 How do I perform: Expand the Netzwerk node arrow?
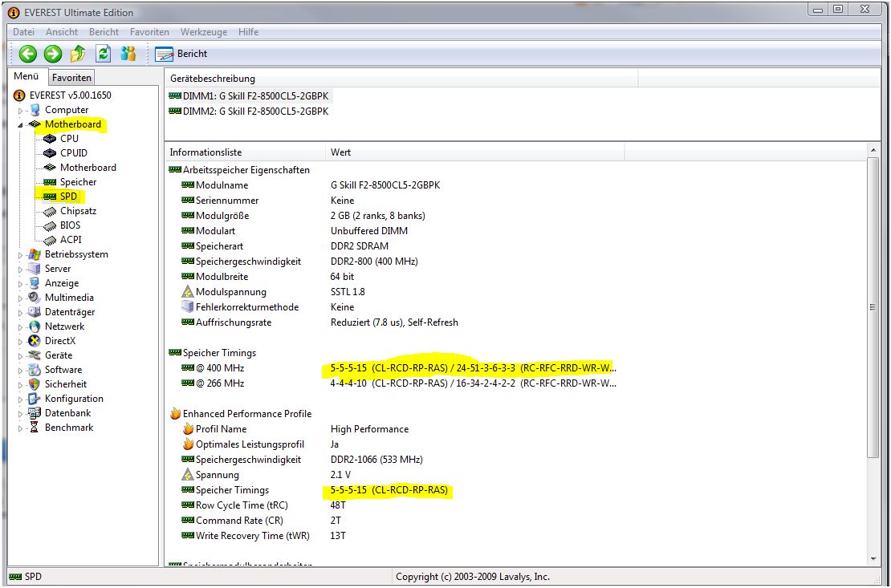[x=21, y=327]
